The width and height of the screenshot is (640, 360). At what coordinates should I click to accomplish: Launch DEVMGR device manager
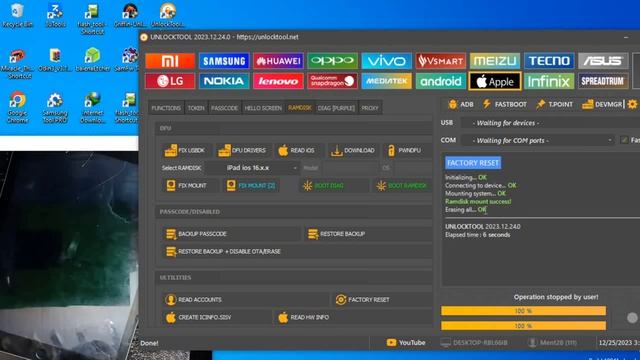[602, 104]
